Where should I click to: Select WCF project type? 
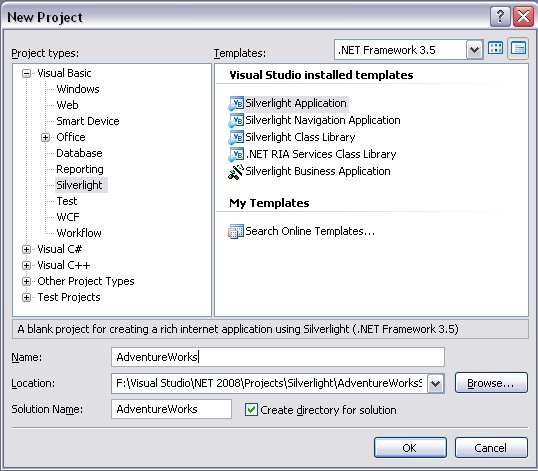coord(68,217)
